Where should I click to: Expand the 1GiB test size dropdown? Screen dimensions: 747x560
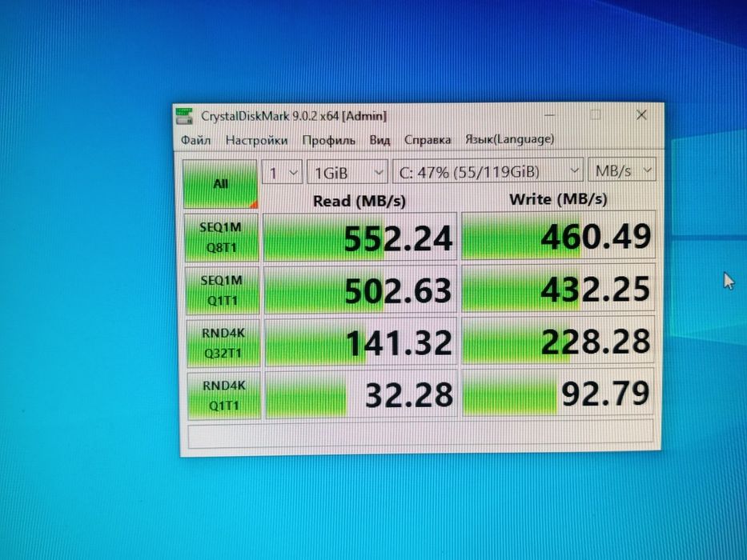click(x=347, y=172)
